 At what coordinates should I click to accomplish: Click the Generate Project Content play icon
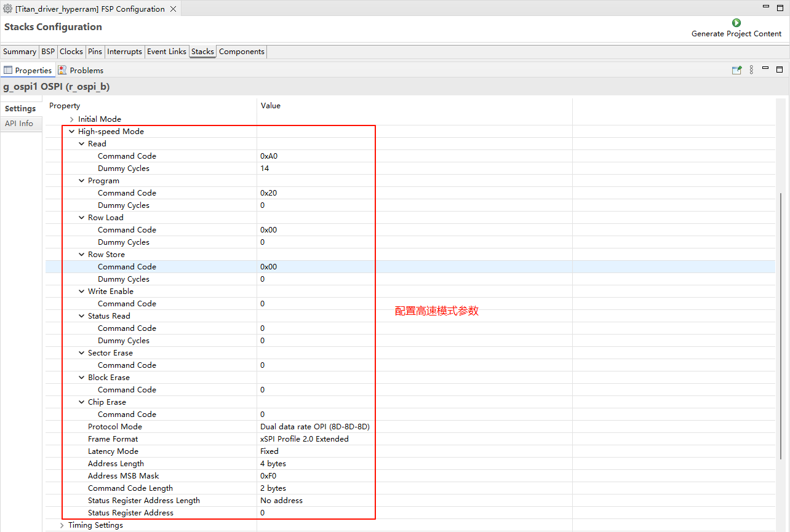tap(736, 23)
